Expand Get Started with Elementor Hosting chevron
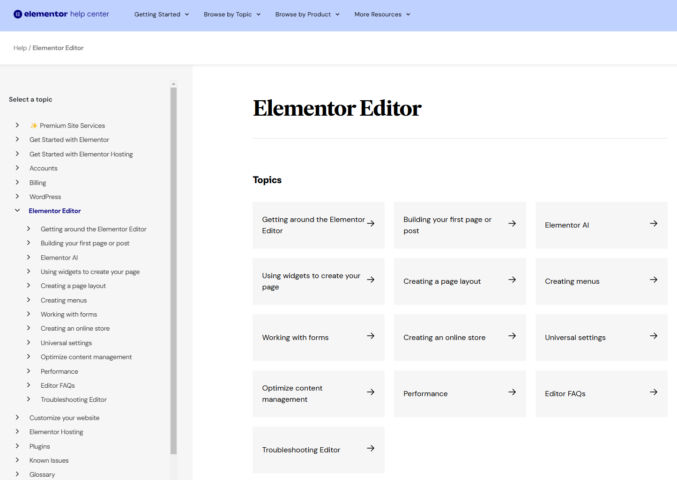Screen dimensions: 677x480 [x=17, y=154]
